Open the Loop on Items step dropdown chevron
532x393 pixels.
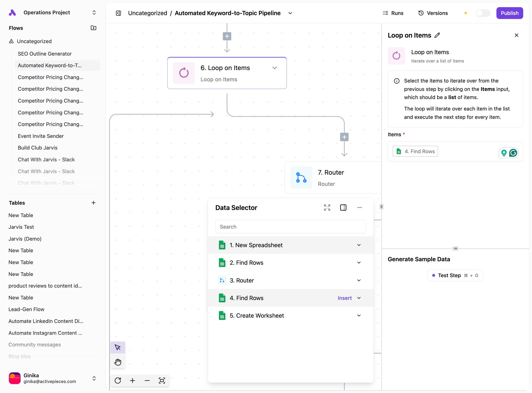[x=275, y=68]
